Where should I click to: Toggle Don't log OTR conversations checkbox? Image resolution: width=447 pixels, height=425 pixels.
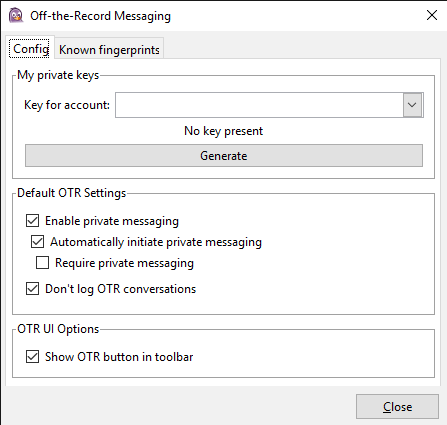pos(32,289)
